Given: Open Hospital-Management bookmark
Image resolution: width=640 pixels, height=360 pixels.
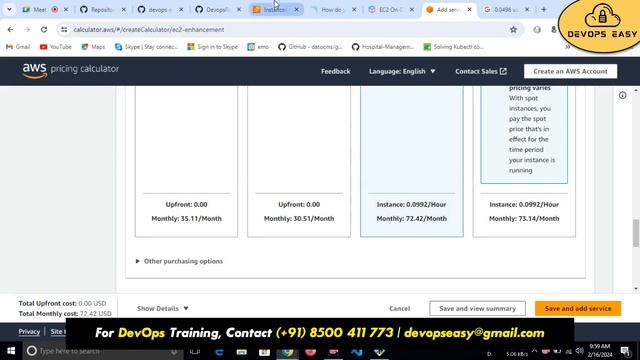Looking at the screenshot, I should tap(383, 47).
